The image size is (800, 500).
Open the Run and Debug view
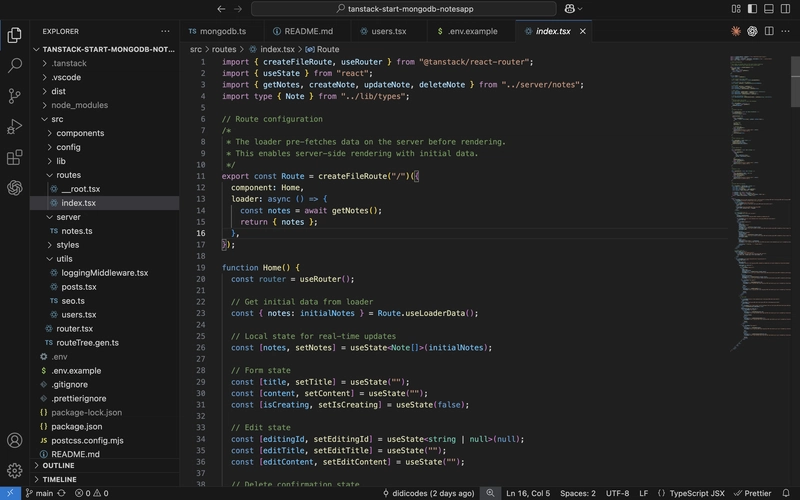click(x=14, y=127)
